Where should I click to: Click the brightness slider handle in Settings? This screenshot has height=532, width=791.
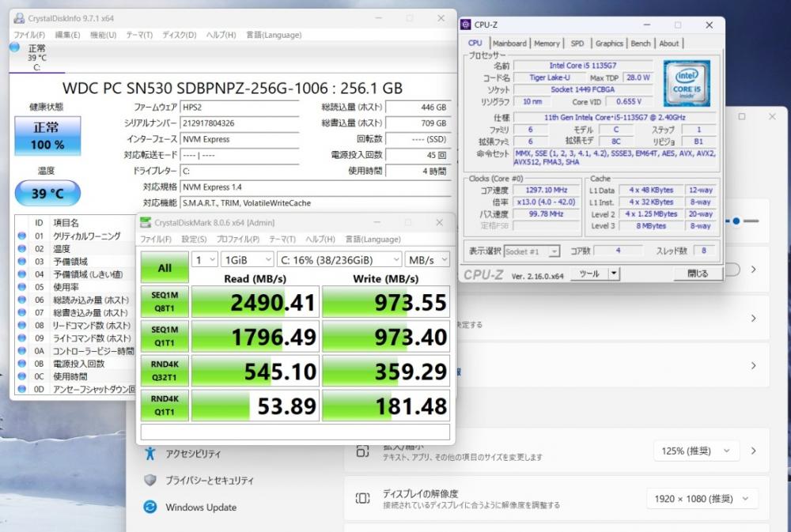[x=736, y=221]
